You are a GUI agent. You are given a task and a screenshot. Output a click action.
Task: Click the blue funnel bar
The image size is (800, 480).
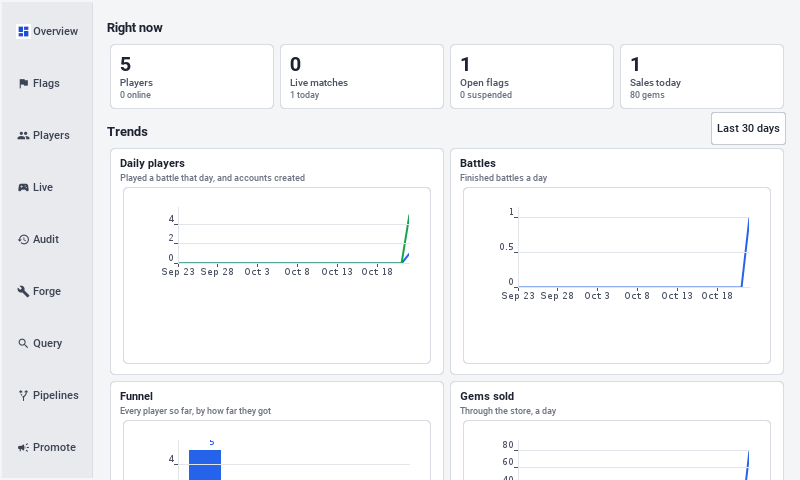click(205, 465)
